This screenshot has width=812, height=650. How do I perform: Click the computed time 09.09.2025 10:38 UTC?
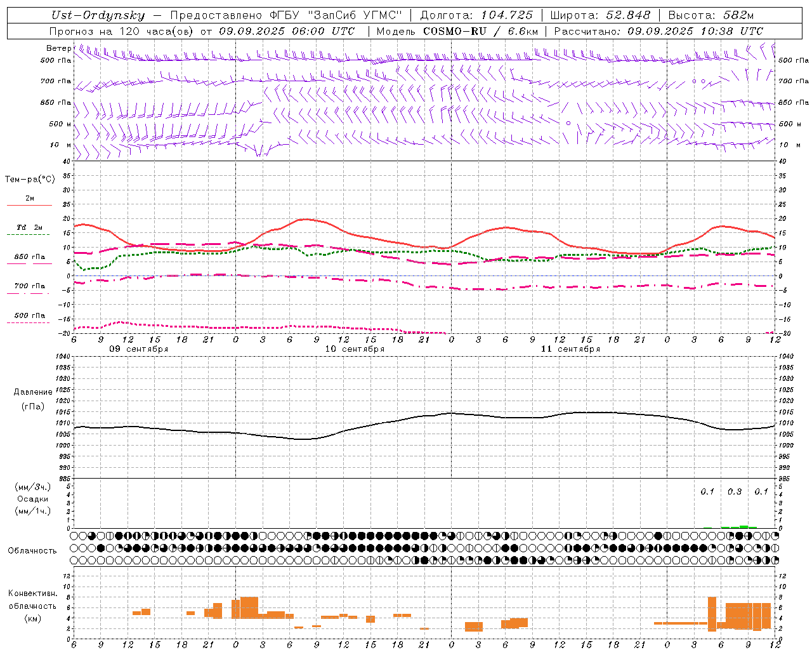[695, 30]
